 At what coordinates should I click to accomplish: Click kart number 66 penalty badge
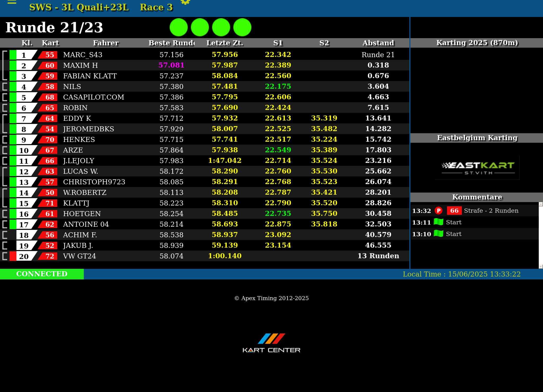click(x=454, y=211)
